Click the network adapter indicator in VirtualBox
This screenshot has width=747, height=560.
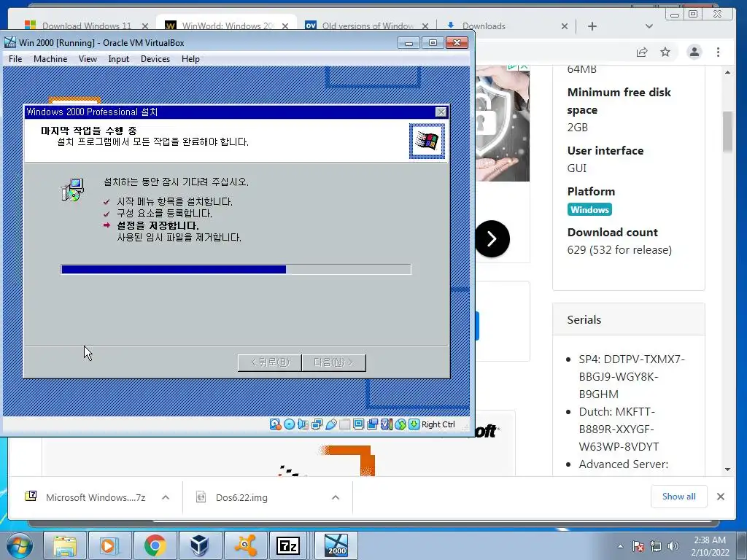(x=317, y=424)
